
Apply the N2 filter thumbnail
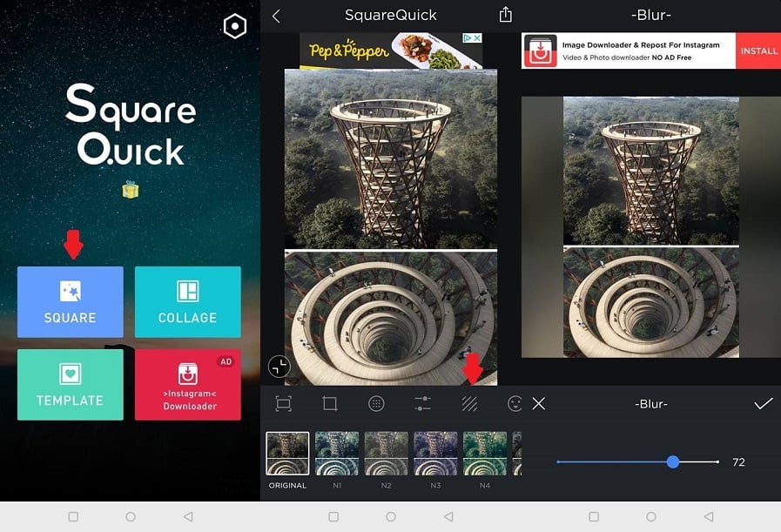(386, 454)
